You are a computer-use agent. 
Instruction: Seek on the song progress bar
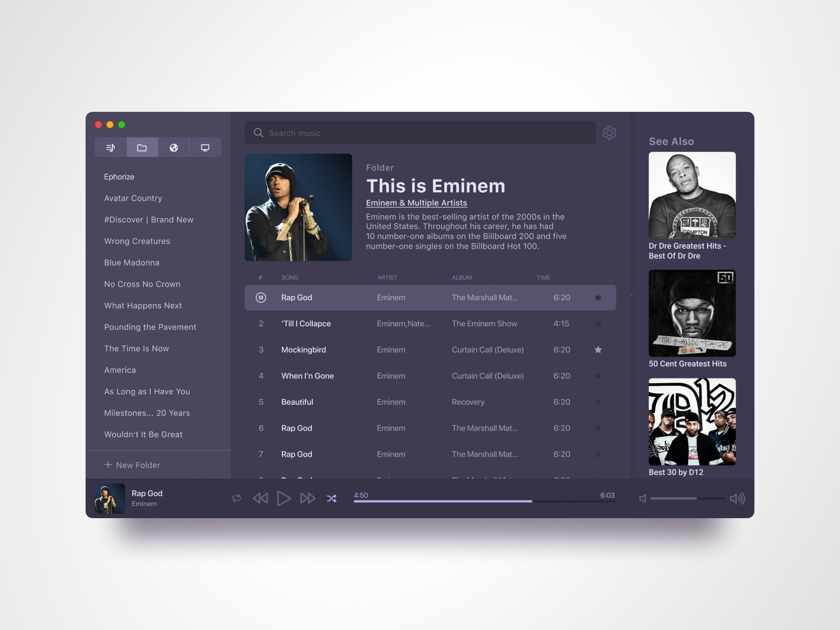484,501
